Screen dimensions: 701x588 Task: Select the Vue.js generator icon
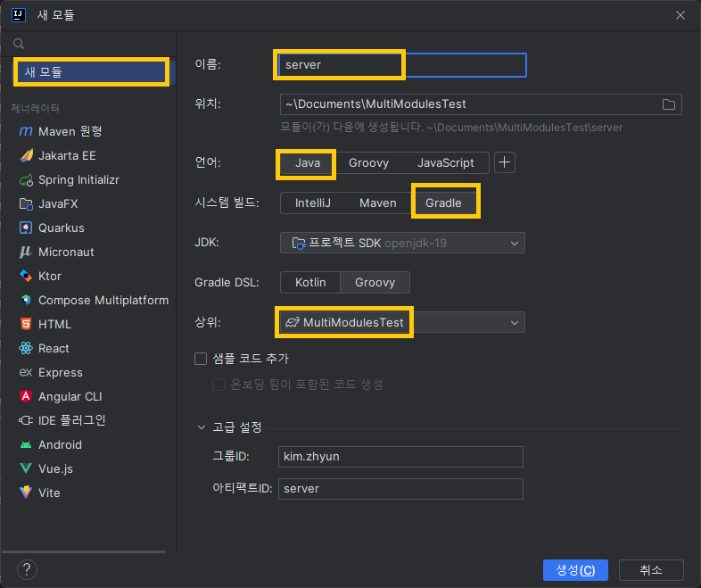tap(26, 468)
